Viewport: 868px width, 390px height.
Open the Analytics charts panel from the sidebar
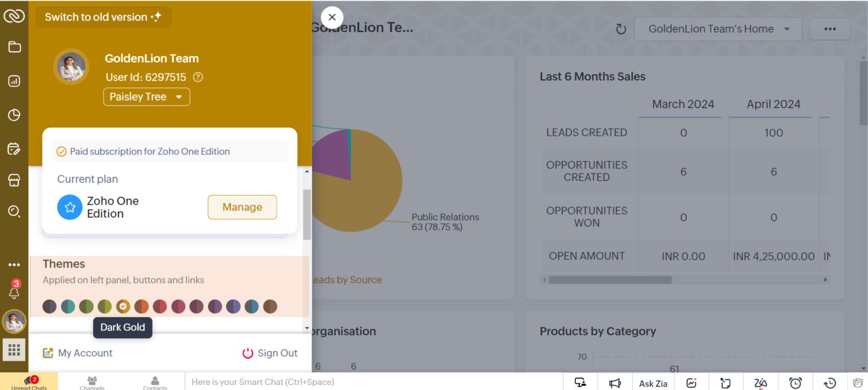coord(14,80)
